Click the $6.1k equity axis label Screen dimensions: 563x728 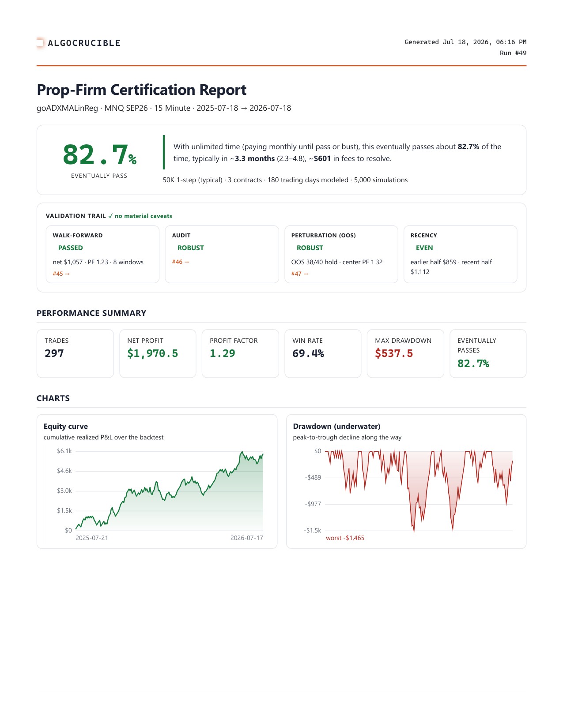point(64,451)
